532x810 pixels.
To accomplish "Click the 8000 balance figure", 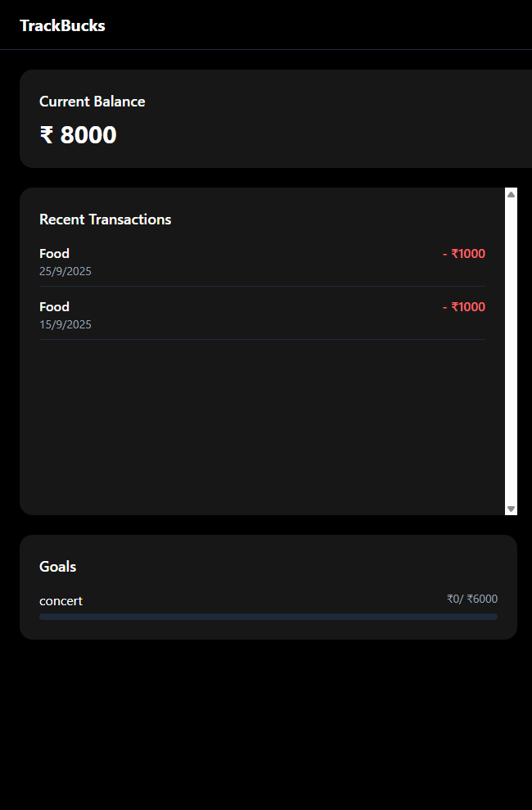I will (x=88, y=135).
